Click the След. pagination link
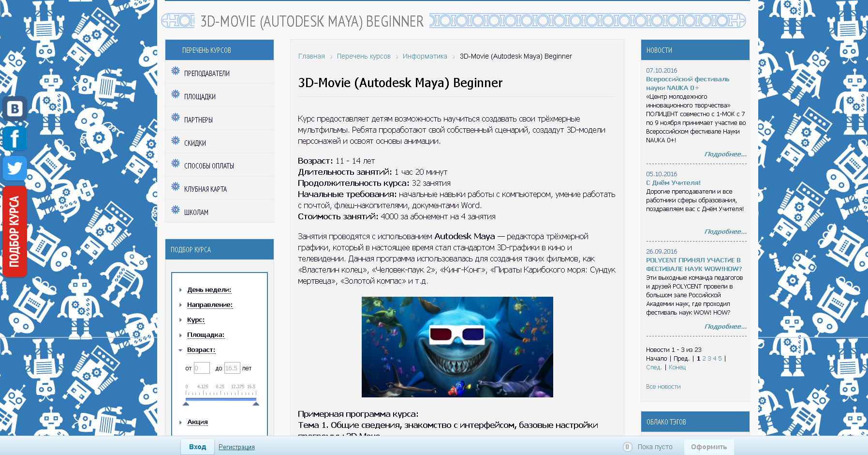Screen dimensions: 868x455 point(654,367)
